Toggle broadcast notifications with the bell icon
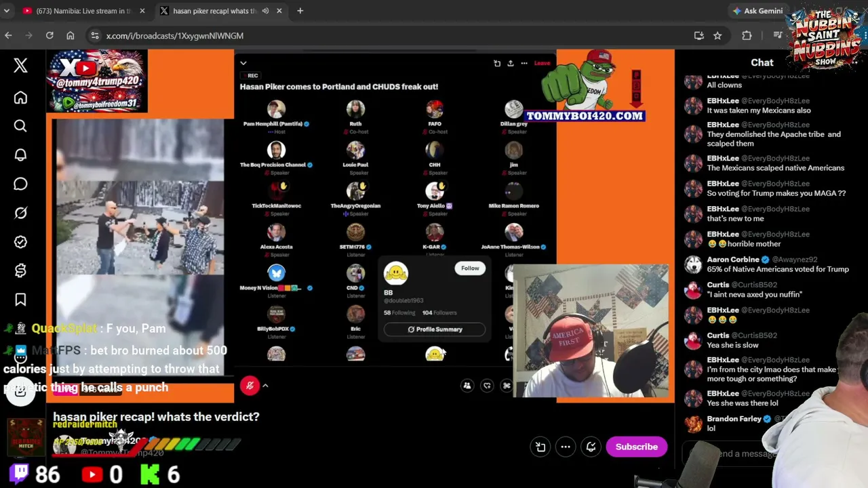The height and width of the screenshot is (488, 868). click(591, 447)
